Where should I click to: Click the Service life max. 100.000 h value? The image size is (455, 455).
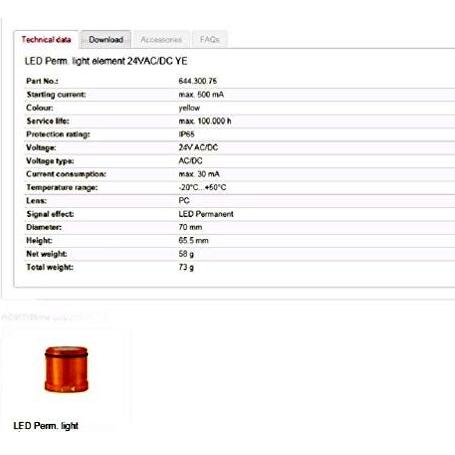coord(205,121)
